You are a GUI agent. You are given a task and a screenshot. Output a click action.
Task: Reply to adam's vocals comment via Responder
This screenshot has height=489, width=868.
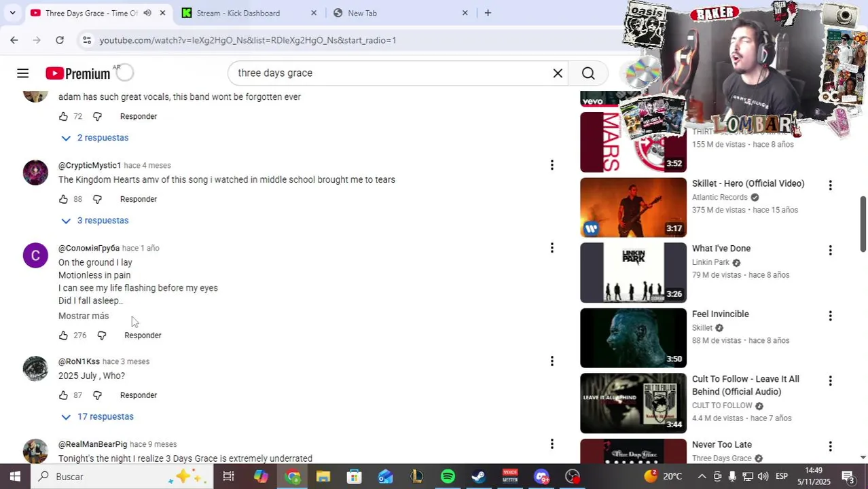pyautogui.click(x=139, y=117)
